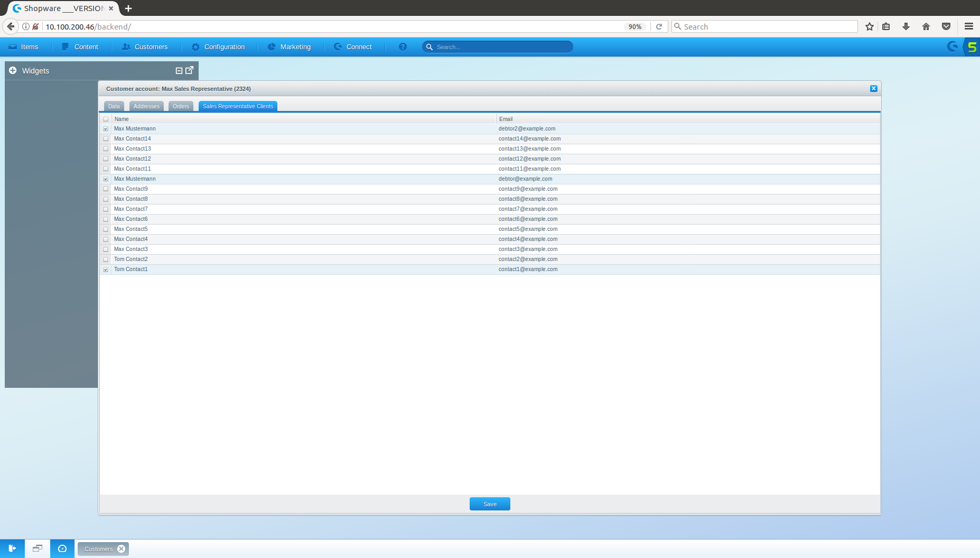980x558 pixels.
Task: Add a widget with the plus icon
Action: pos(13,70)
